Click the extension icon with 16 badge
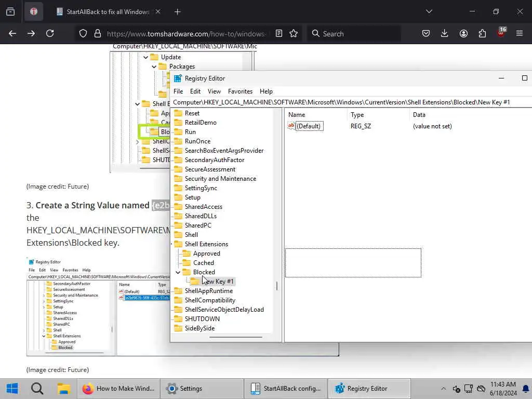The image size is (532, 399). coord(501,33)
